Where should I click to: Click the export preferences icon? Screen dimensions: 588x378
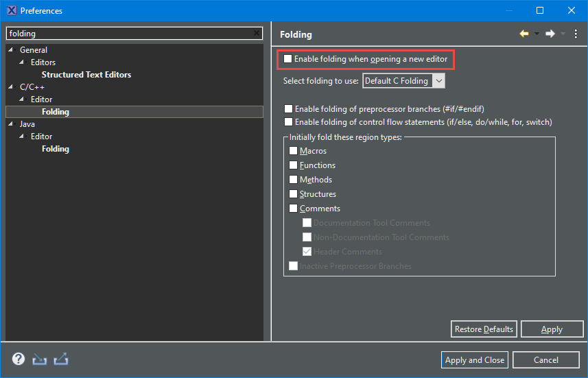point(60,359)
